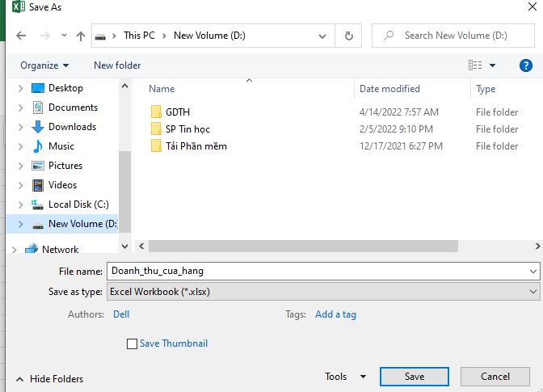Collapse the dialog with Hide Folders

click(x=49, y=378)
